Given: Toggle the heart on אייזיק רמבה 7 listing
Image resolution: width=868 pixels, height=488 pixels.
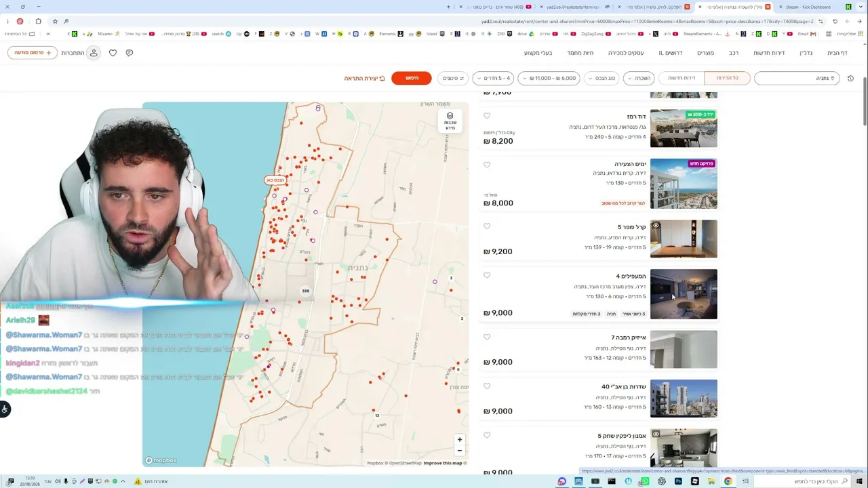Looking at the screenshot, I should (487, 337).
